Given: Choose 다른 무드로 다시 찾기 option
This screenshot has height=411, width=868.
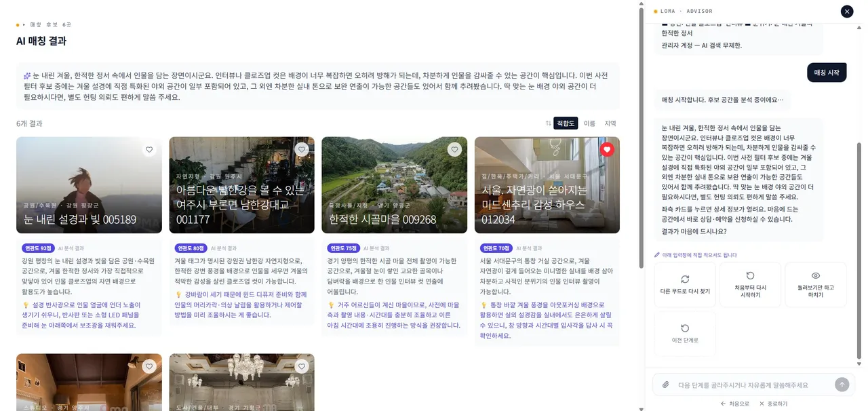Looking at the screenshot, I should (x=685, y=285).
